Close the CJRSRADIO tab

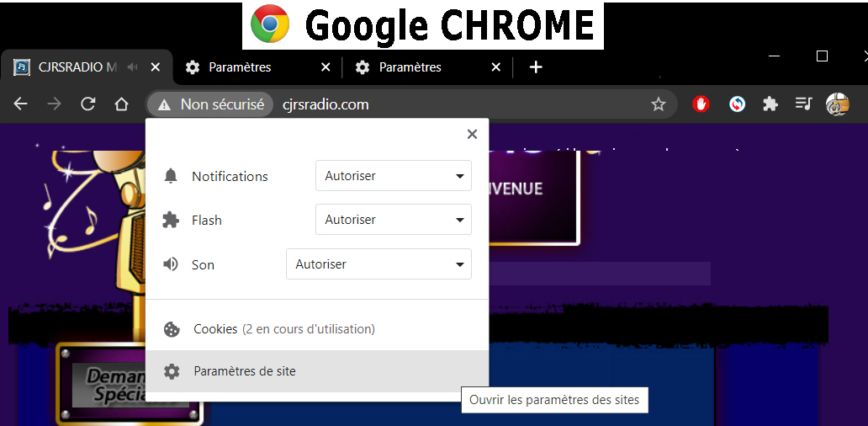coord(156,67)
